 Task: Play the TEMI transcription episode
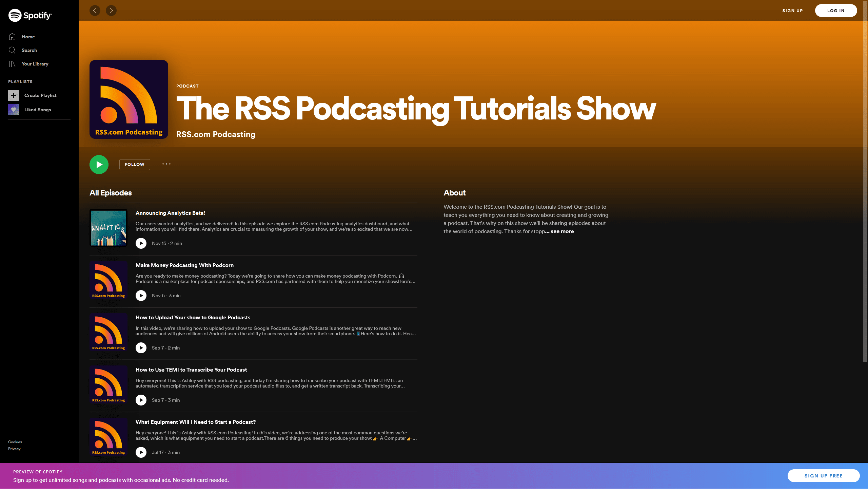[141, 400]
